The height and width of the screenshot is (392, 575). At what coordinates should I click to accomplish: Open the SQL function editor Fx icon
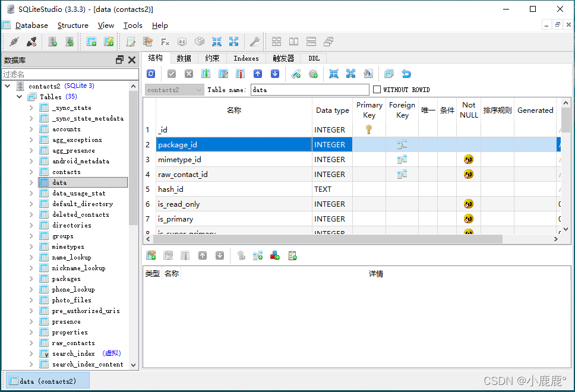pyautogui.click(x=165, y=42)
